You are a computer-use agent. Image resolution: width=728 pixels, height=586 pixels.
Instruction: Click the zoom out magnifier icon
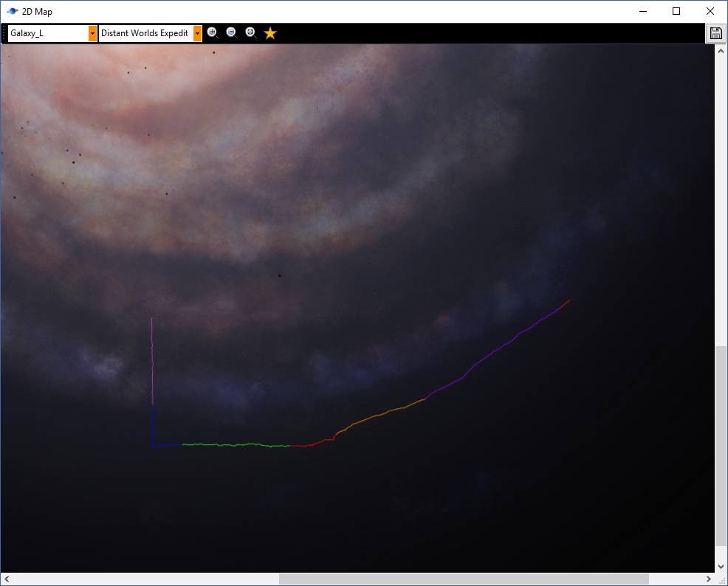click(x=232, y=32)
